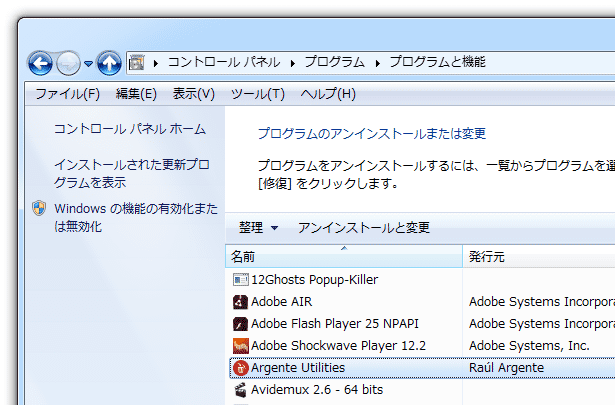Open インストールされた更新プログラムを表示 link
This screenshot has height=405, width=615.
tap(132, 173)
